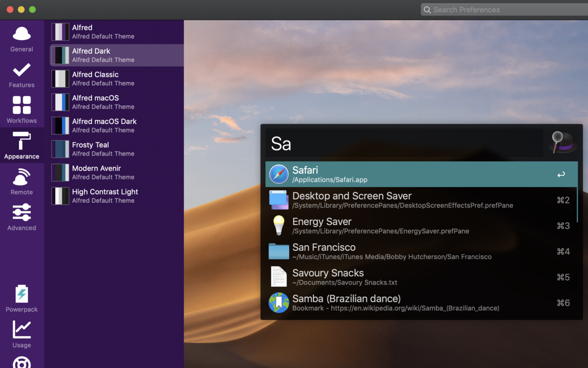Image resolution: width=588 pixels, height=368 pixels.
Task: Choose the High Contrast Light theme name
Action: (105, 192)
